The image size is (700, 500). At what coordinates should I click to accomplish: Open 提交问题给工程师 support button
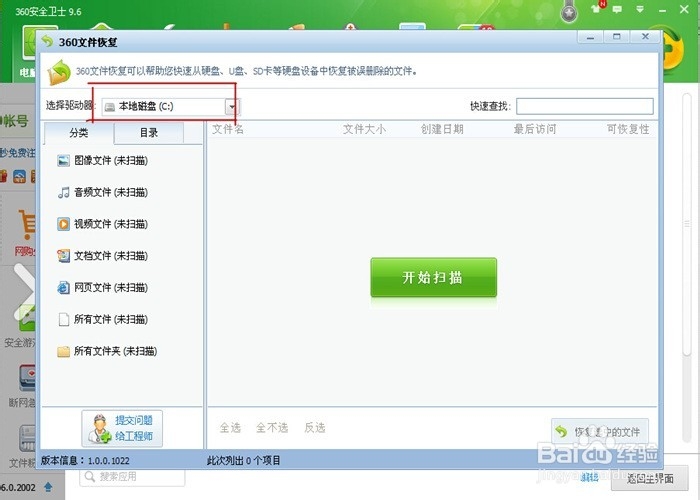[x=122, y=428]
